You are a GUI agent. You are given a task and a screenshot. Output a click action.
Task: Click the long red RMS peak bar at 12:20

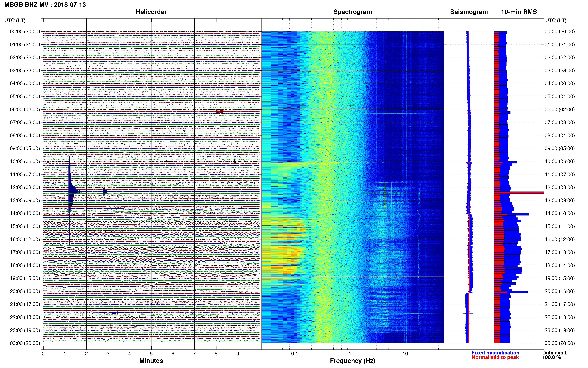[519, 193]
